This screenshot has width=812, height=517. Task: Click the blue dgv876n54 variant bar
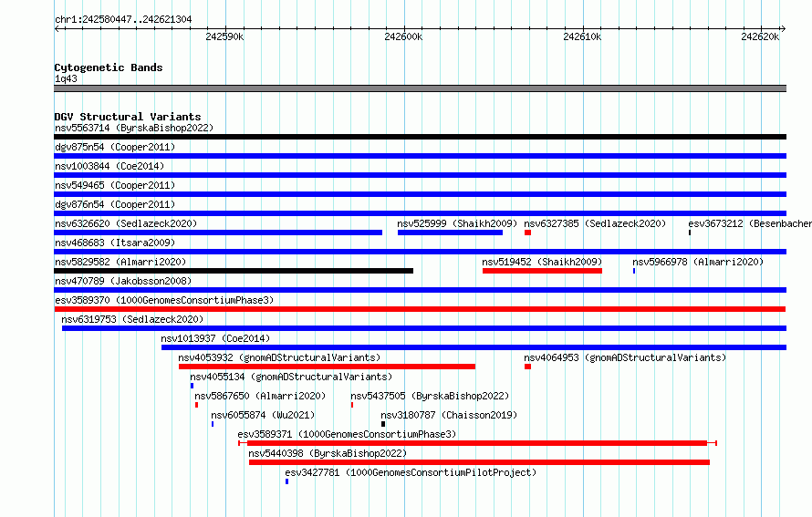click(420, 213)
